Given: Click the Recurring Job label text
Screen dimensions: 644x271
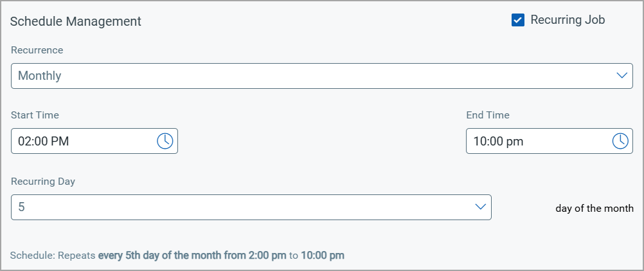Looking at the screenshot, I should [568, 20].
